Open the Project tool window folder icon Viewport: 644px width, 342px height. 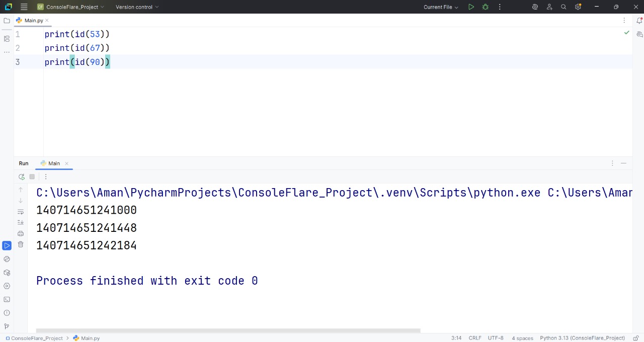(7, 21)
